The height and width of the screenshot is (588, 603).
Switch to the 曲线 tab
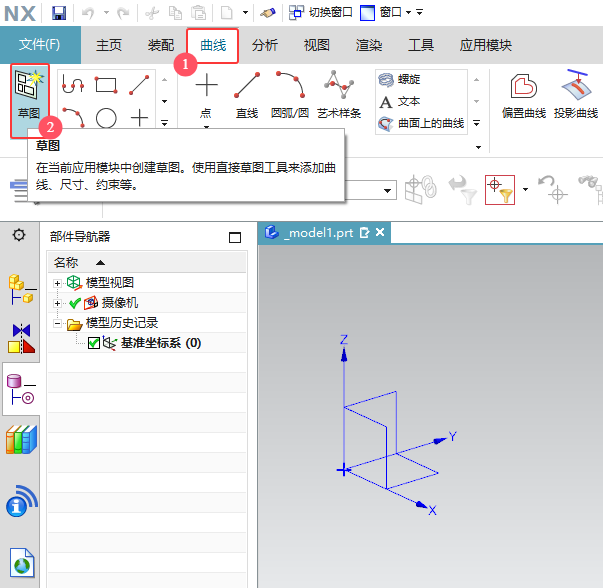pyautogui.click(x=213, y=45)
